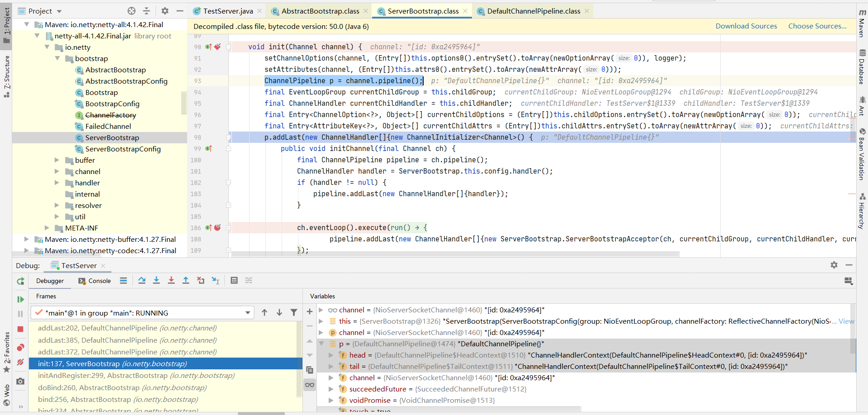Open Project panel settings gear
The height and width of the screenshot is (415, 868).
165,11
